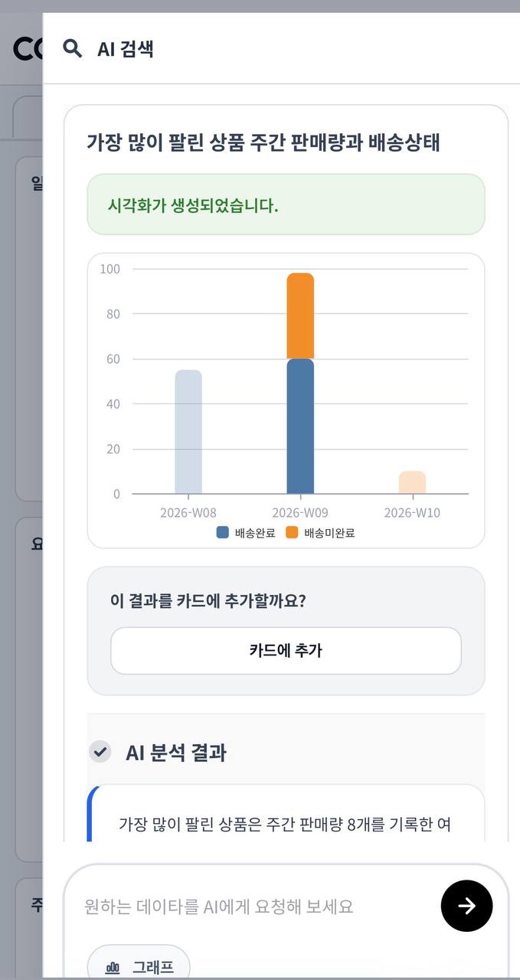Click the bar chart icon in the 그래프 chip

113,967
